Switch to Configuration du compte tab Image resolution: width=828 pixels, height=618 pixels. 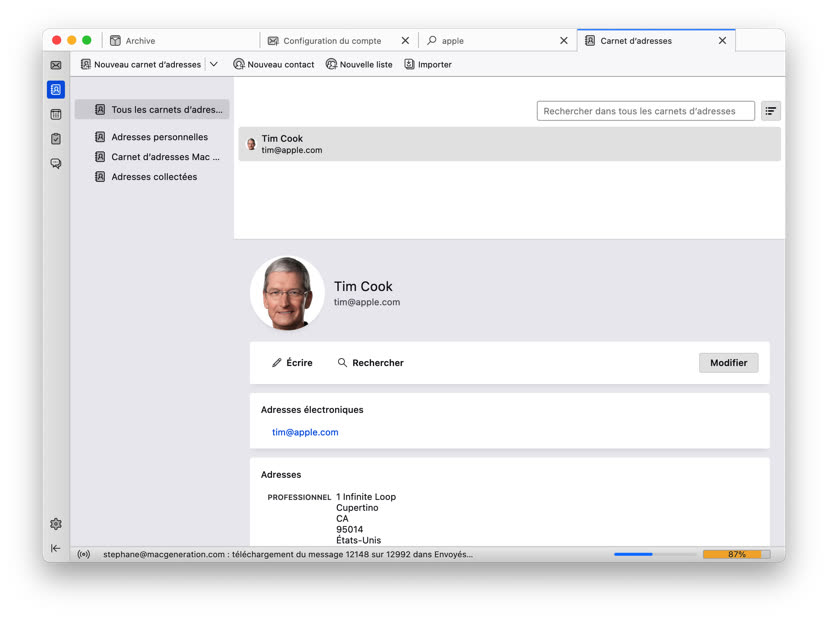pyautogui.click(x=332, y=41)
